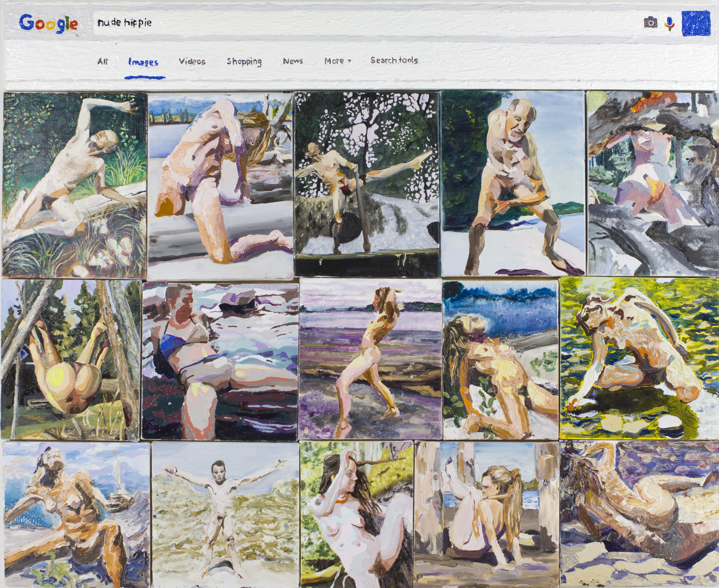Expand the More dropdown
This screenshot has height=588, width=719.
pyautogui.click(x=338, y=61)
